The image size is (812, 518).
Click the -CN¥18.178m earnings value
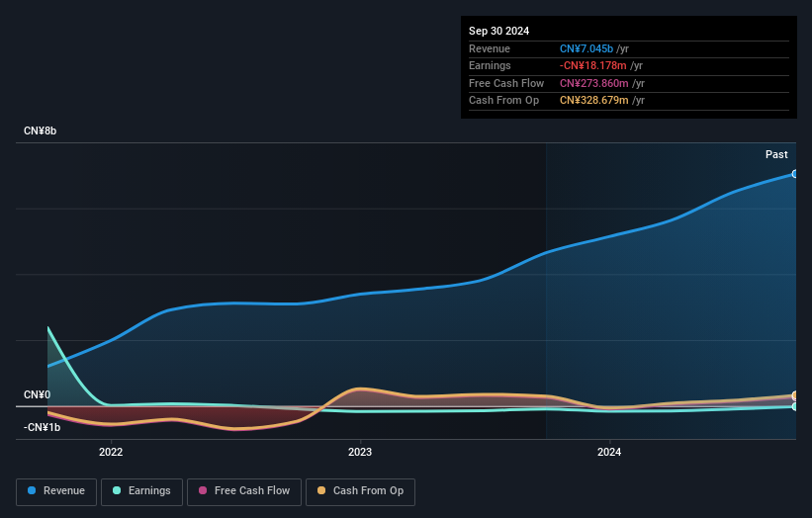tap(593, 65)
